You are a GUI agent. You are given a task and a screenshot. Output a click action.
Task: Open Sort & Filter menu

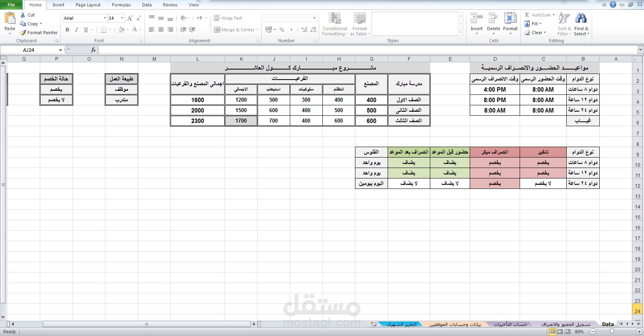564,24
